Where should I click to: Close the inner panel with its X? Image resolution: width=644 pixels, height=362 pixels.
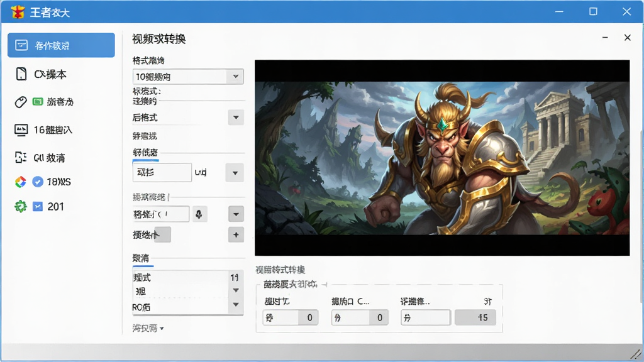click(627, 38)
